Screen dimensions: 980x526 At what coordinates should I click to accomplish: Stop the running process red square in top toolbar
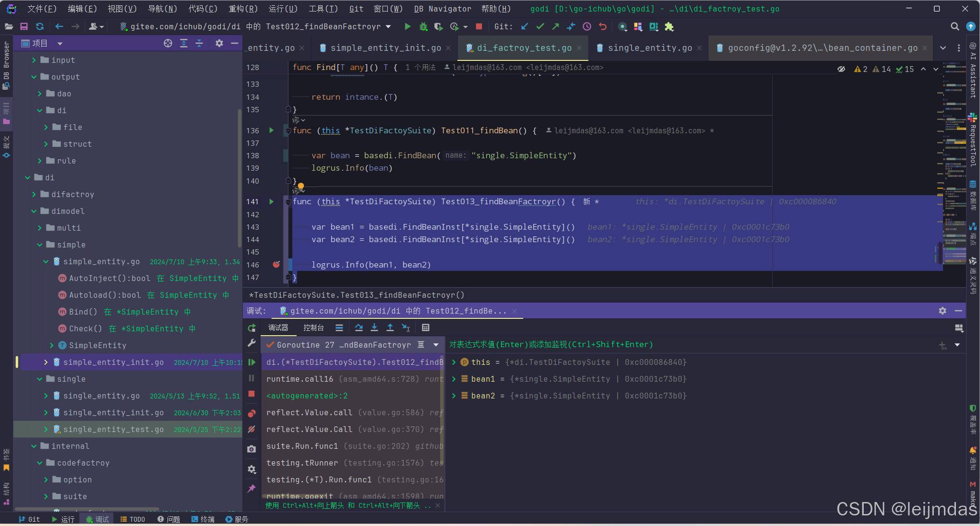coord(478,27)
